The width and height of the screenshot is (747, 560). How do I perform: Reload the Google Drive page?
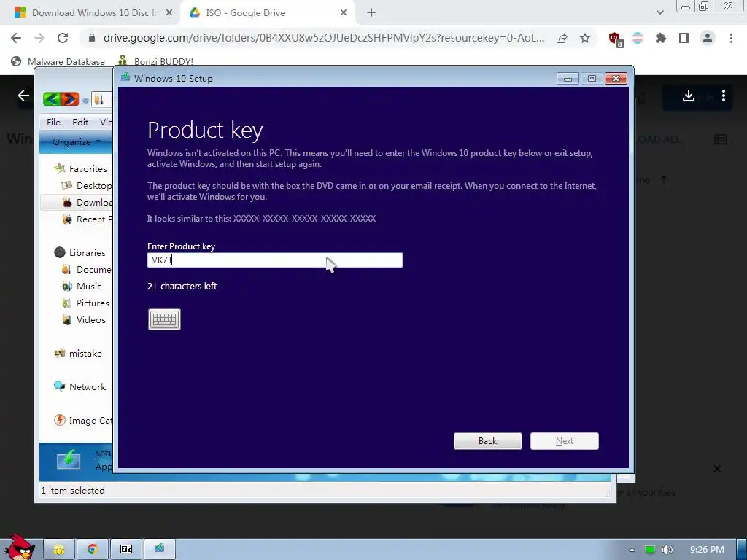[x=63, y=38]
